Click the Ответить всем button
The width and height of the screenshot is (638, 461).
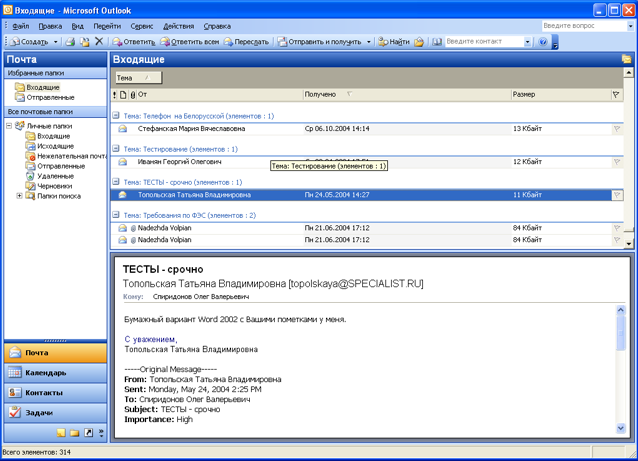(x=189, y=42)
